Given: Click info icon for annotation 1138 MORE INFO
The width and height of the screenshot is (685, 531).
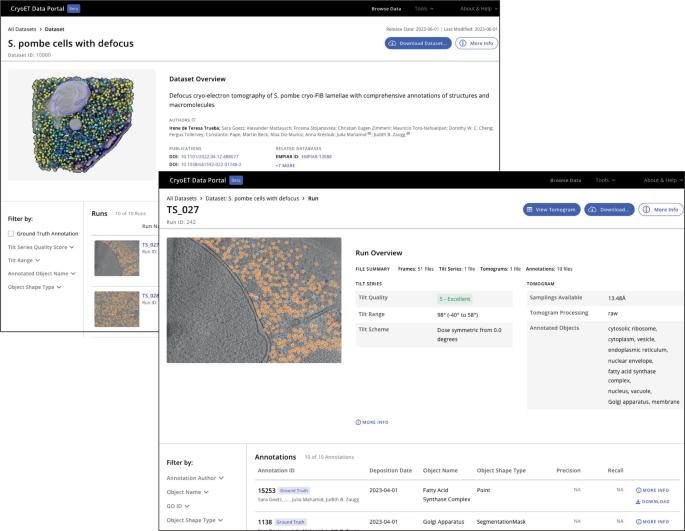Looking at the screenshot, I should [x=639, y=522].
